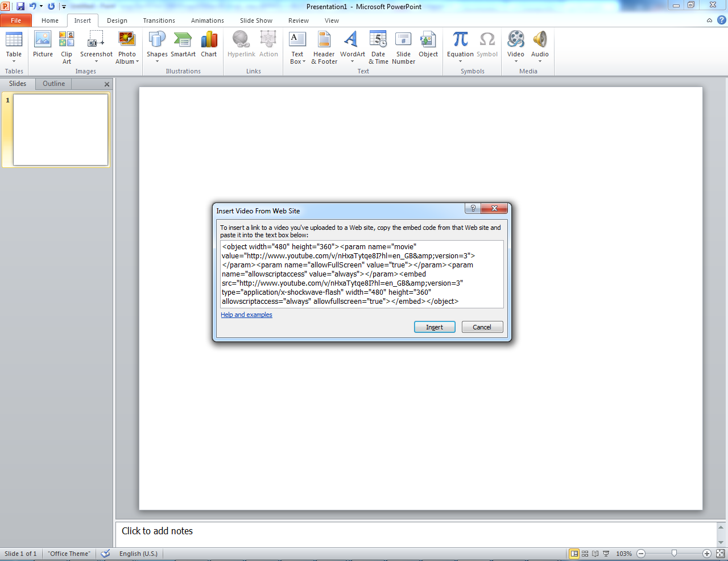Start Slide Show from status bar

pyautogui.click(x=606, y=554)
